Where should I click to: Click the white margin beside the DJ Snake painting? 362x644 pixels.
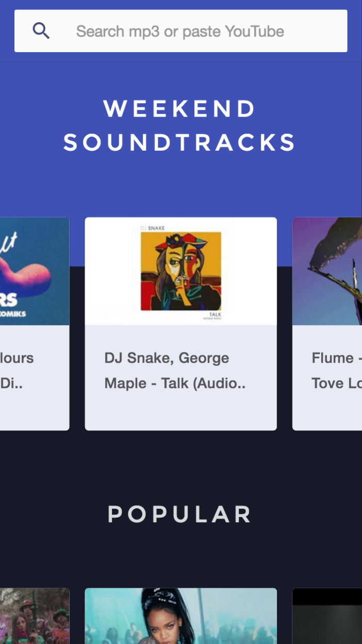112,271
